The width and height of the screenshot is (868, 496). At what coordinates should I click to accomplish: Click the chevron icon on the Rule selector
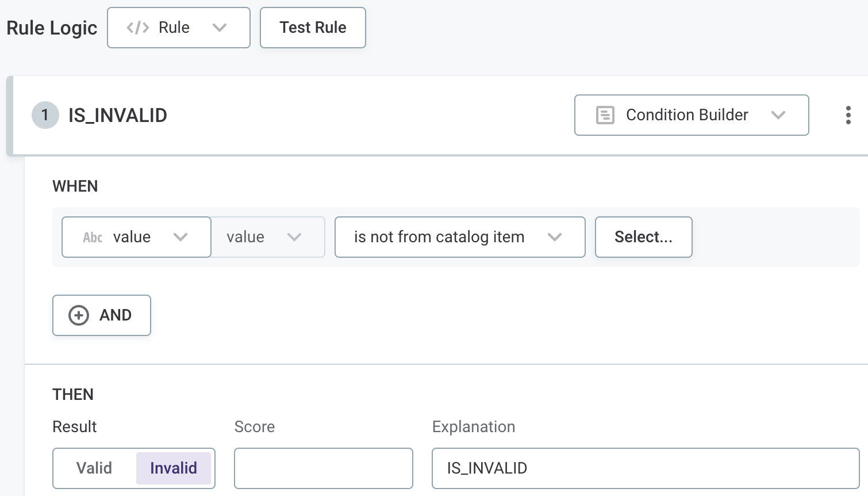[220, 27]
